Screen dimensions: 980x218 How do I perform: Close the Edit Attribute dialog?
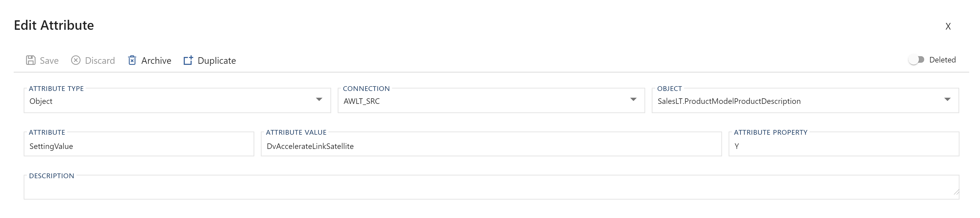tap(948, 26)
